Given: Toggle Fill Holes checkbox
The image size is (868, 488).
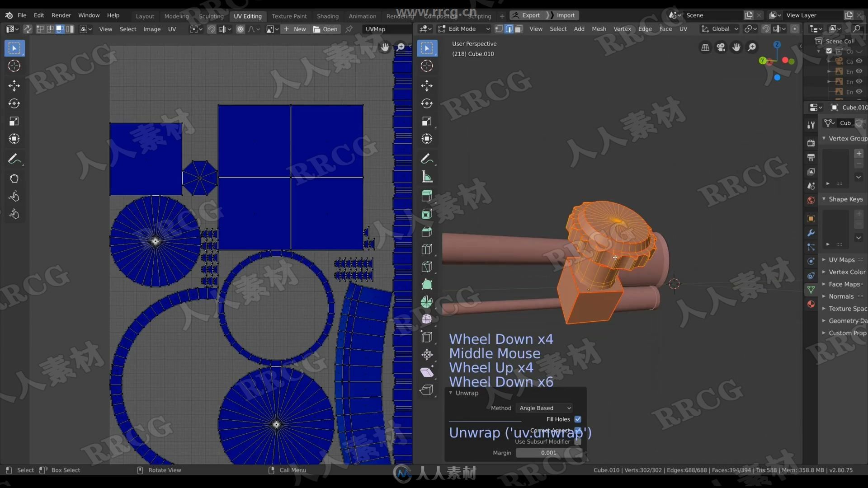Looking at the screenshot, I should 577,419.
